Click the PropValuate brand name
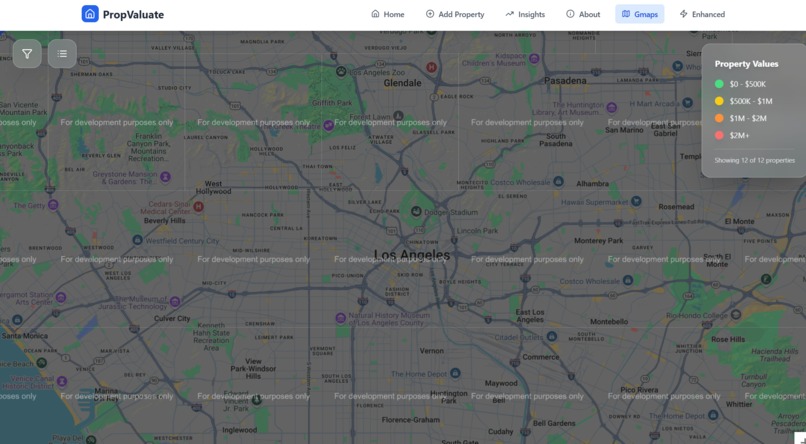 pyautogui.click(x=133, y=14)
